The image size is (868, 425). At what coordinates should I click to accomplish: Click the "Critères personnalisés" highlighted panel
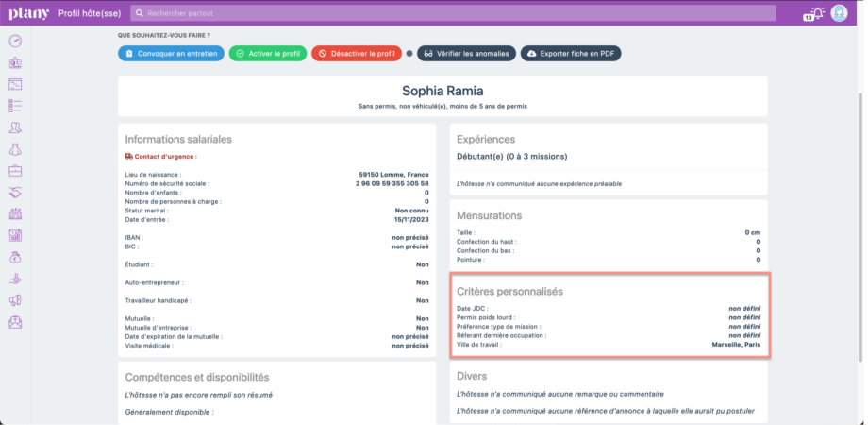pyautogui.click(x=609, y=315)
